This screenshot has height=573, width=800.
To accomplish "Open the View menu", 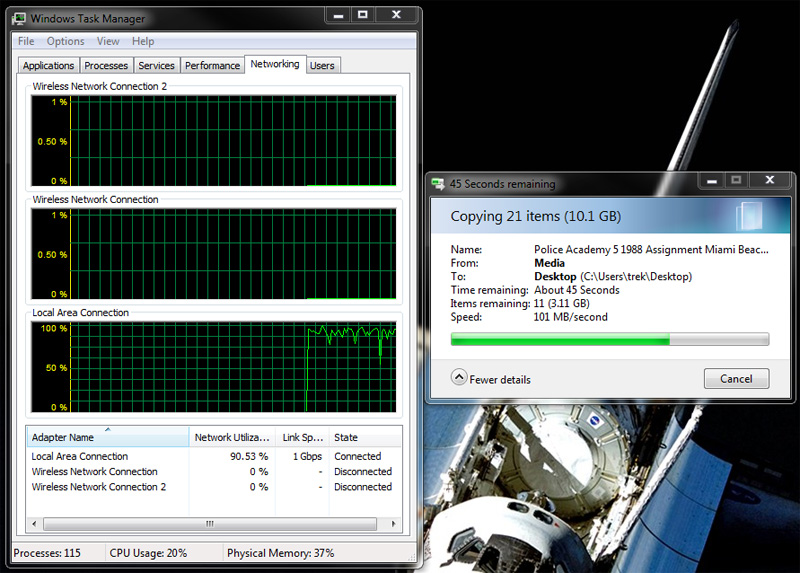I will (108, 41).
